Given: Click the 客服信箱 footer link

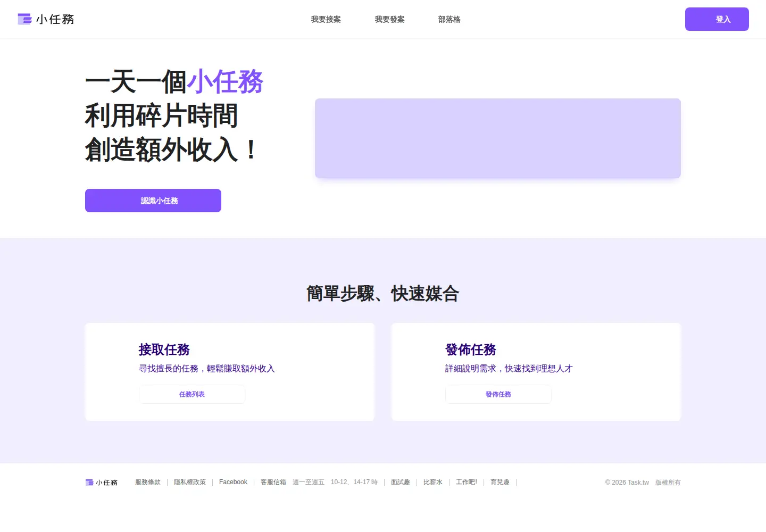Looking at the screenshot, I should click(x=273, y=482).
